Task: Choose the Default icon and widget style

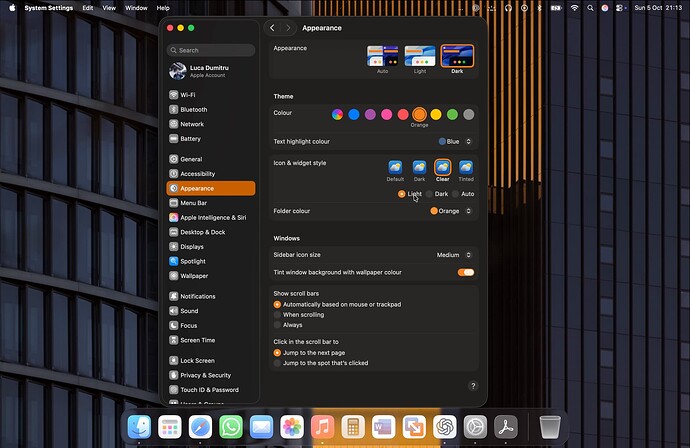Action: click(x=396, y=167)
